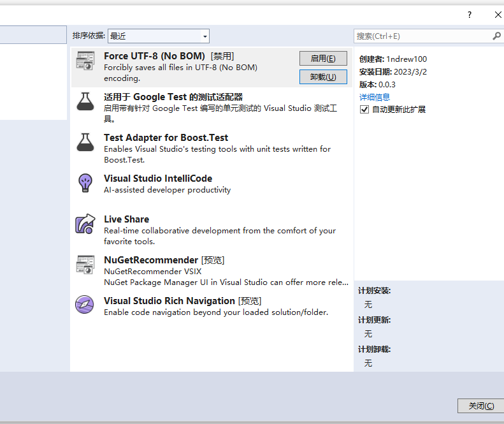Click the 计划更新 label
Viewport: 504px width, 424px height.
pos(374,320)
